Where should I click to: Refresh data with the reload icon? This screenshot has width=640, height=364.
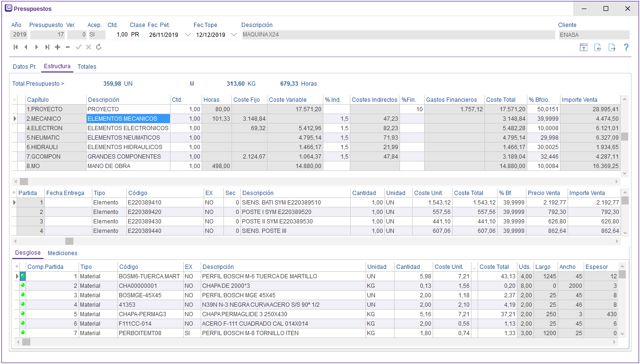click(x=99, y=47)
